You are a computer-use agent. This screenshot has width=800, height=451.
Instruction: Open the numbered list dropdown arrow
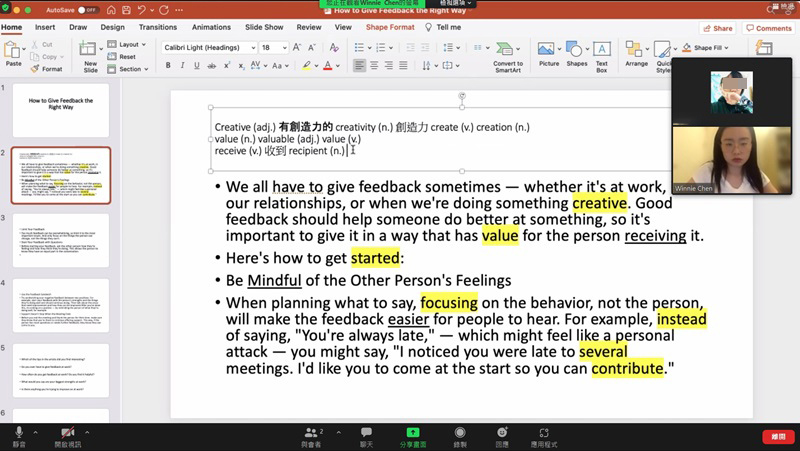[x=391, y=47]
